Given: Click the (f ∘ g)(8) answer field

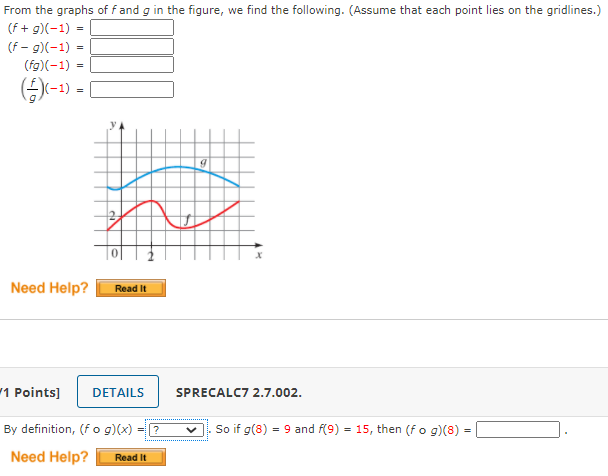Looking at the screenshot, I should [518, 430].
